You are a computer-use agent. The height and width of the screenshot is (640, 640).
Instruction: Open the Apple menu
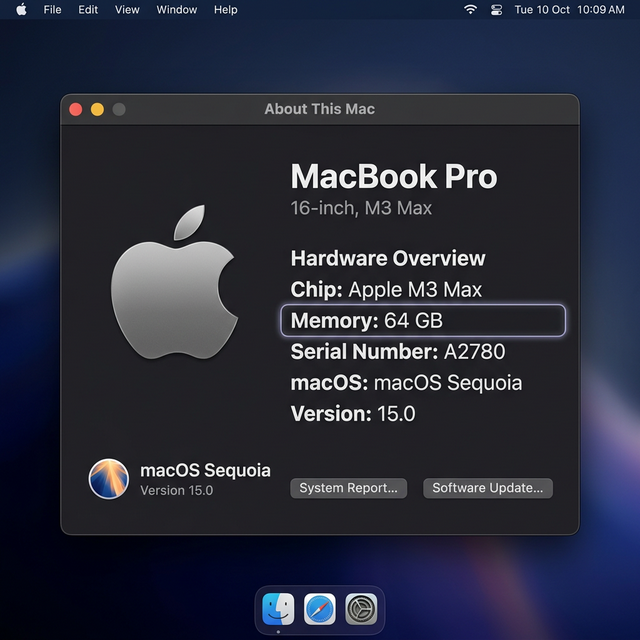tap(21, 9)
